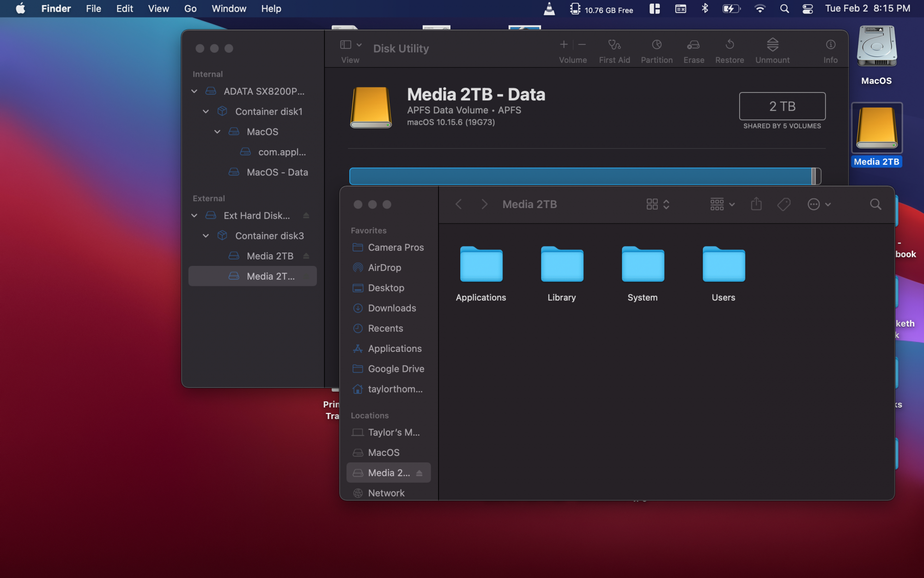The image size is (924, 578).
Task: Open the Go menu
Action: [x=190, y=8]
